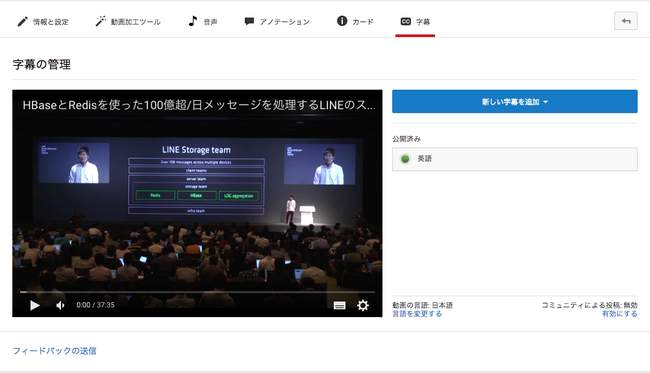Select the 字幕 tab

[415, 22]
